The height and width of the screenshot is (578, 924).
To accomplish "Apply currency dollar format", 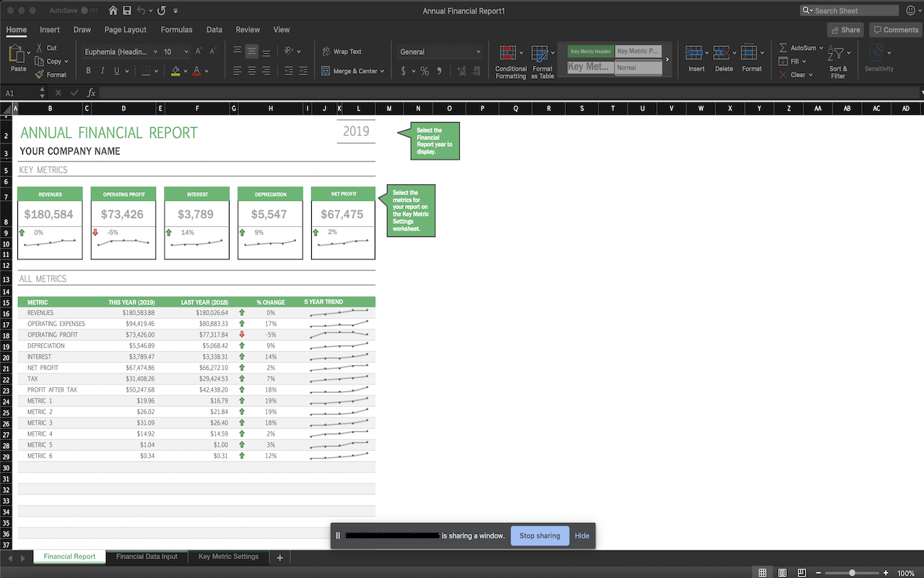I will [403, 71].
